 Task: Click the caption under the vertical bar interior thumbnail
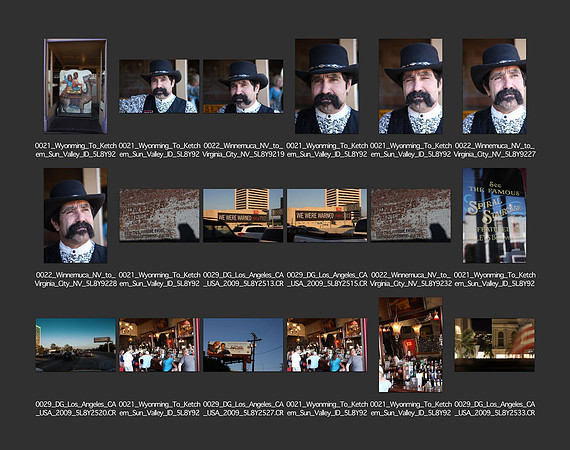[x=411, y=409]
